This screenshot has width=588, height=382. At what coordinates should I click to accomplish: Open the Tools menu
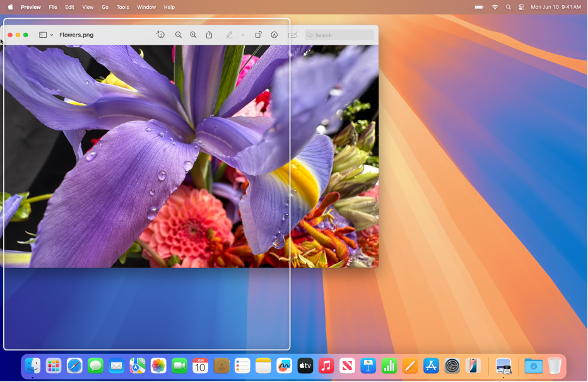[x=122, y=7]
